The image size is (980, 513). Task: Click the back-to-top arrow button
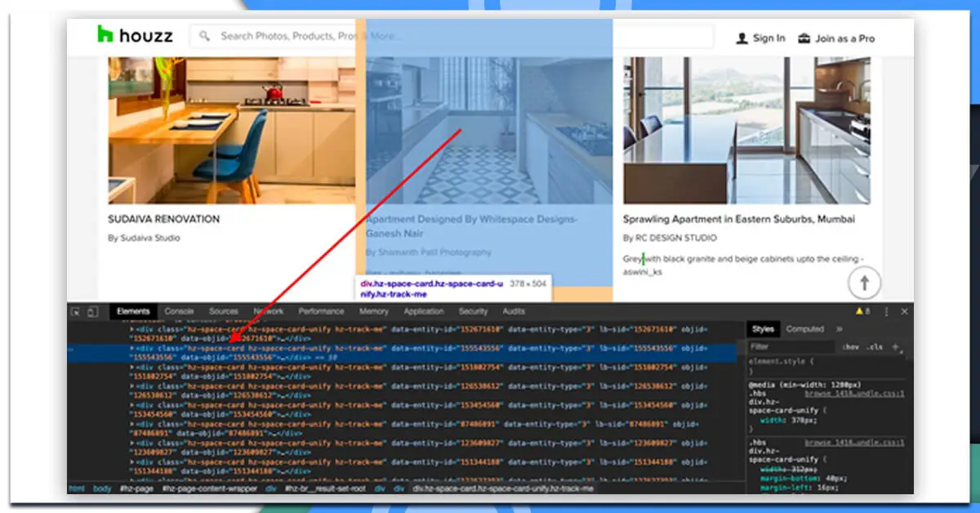[x=863, y=283]
